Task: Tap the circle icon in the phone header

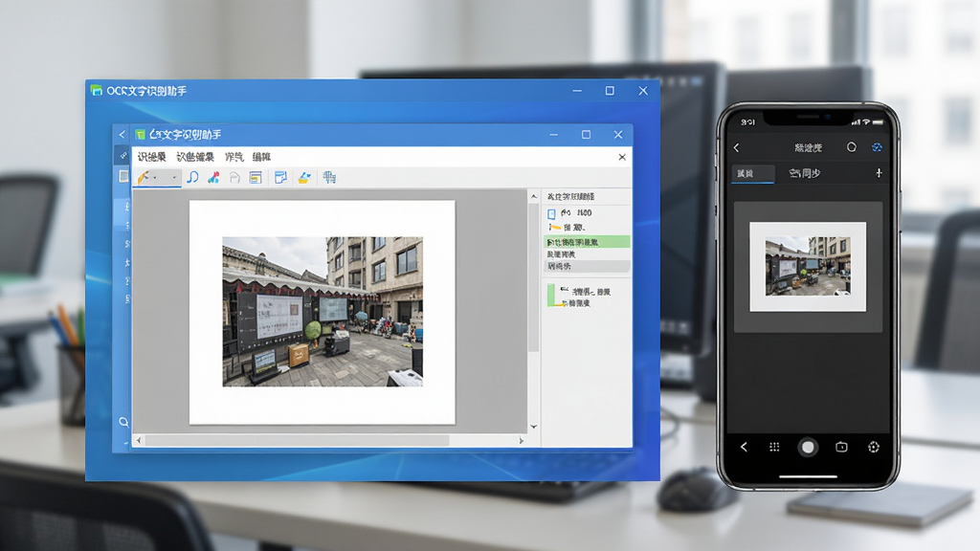Action: [851, 147]
